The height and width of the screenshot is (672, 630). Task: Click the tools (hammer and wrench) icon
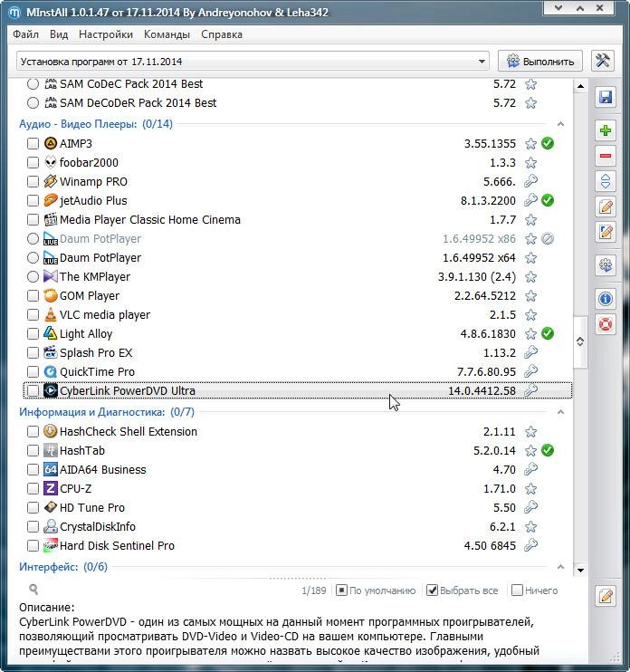(603, 61)
